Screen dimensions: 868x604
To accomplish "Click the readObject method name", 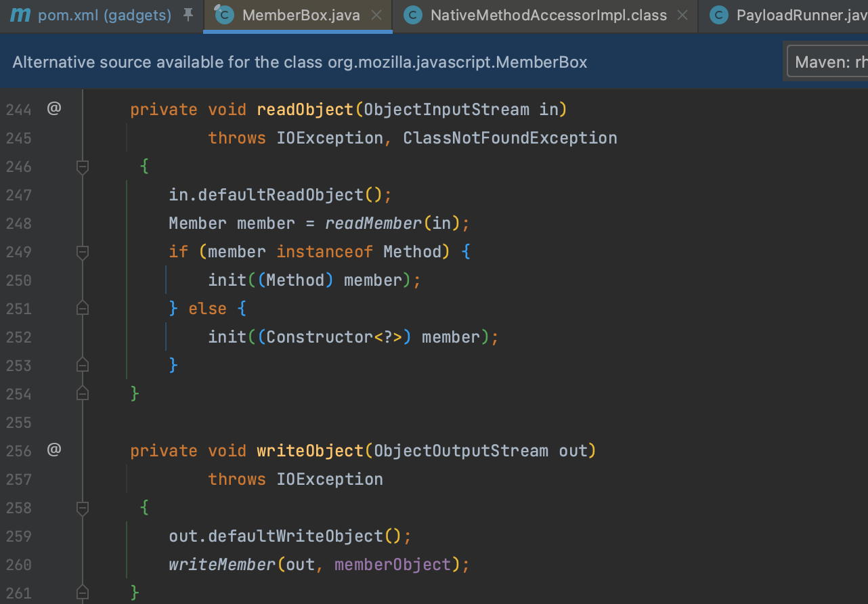I will point(305,110).
